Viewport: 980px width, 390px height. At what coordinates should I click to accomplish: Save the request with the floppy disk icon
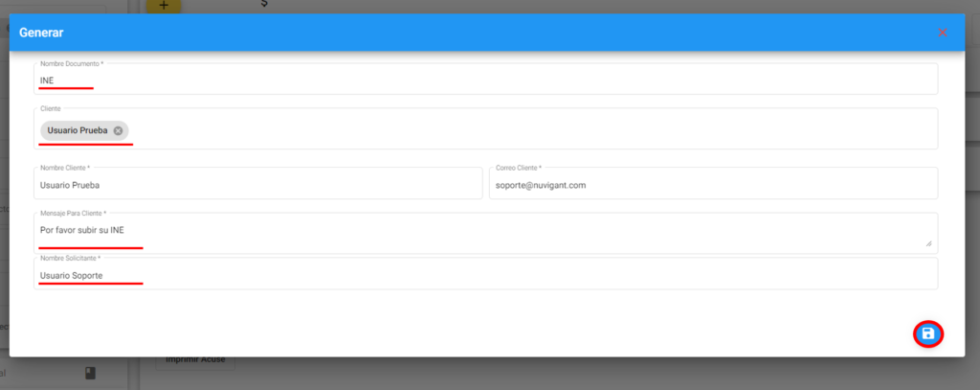(x=928, y=334)
